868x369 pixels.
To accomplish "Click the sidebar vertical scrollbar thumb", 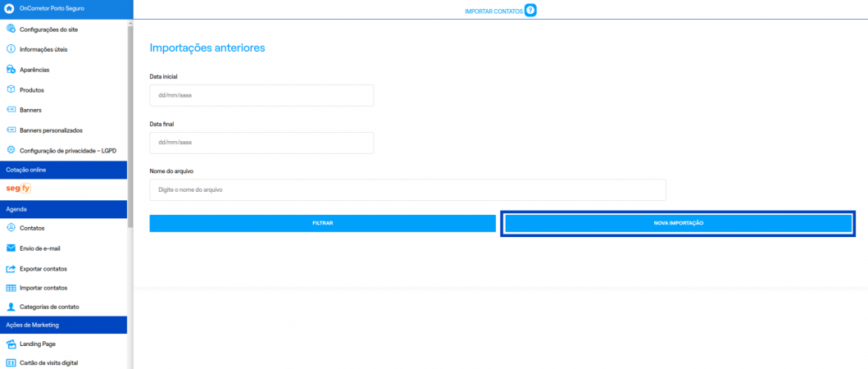I will [130, 126].
